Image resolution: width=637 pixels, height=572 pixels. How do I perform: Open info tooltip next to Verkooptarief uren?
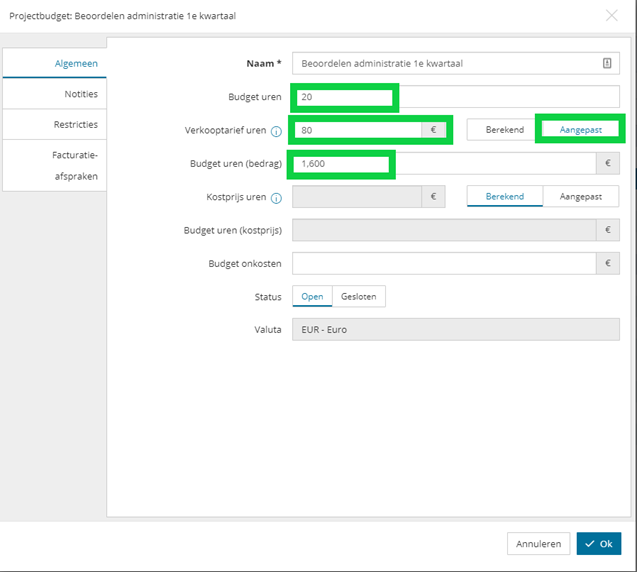276,132
